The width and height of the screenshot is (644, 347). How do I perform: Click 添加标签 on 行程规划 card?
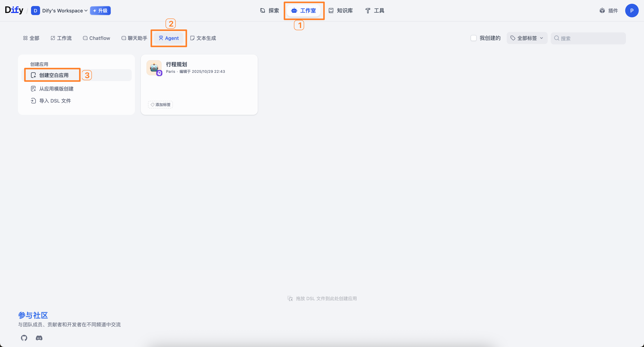tap(160, 104)
